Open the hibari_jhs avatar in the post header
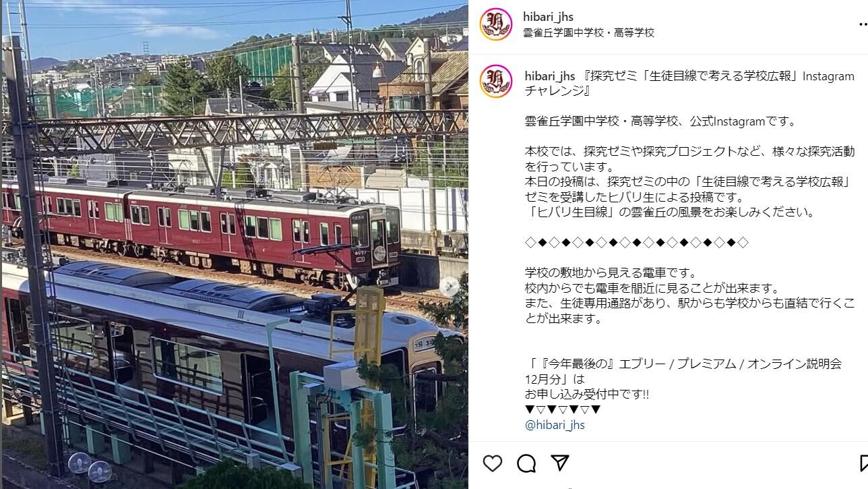 (496, 24)
